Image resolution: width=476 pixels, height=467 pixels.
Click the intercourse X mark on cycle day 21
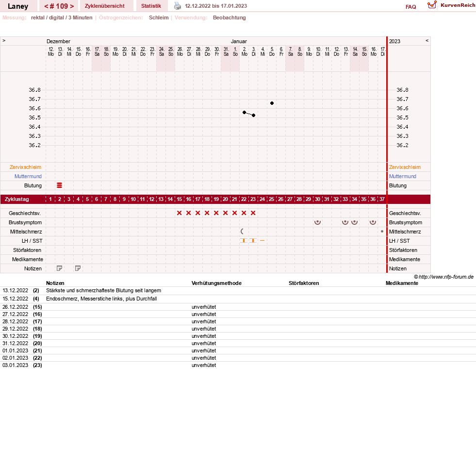(x=234, y=213)
